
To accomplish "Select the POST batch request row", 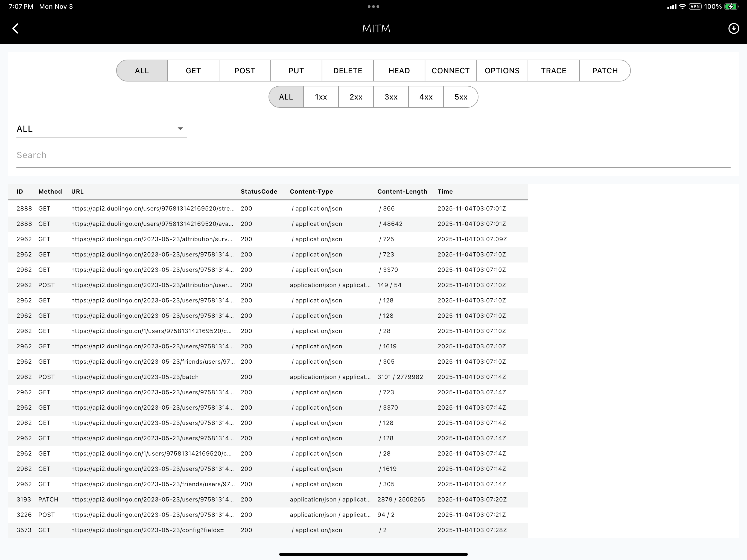I will (237, 377).
